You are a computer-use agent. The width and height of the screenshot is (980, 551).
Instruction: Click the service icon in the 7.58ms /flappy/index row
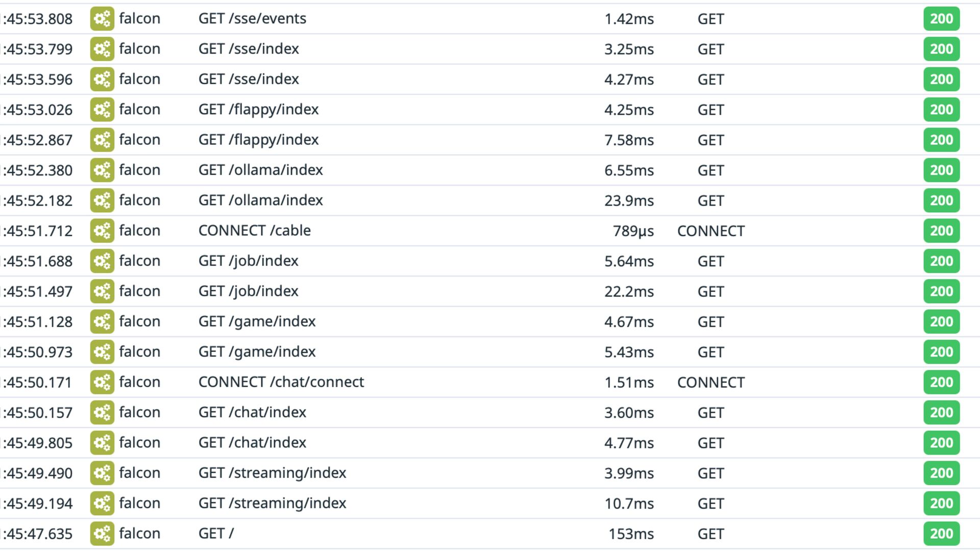coord(102,140)
